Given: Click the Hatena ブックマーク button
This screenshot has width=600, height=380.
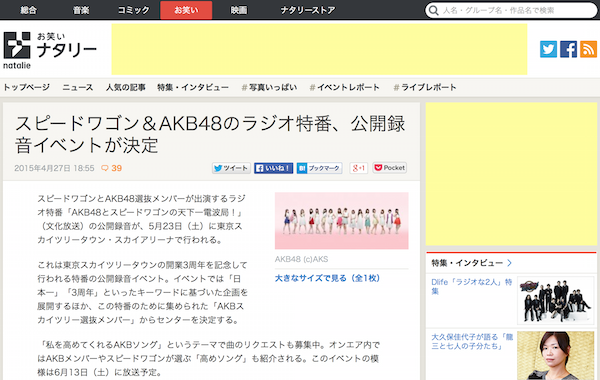Looking at the screenshot, I should [320, 168].
